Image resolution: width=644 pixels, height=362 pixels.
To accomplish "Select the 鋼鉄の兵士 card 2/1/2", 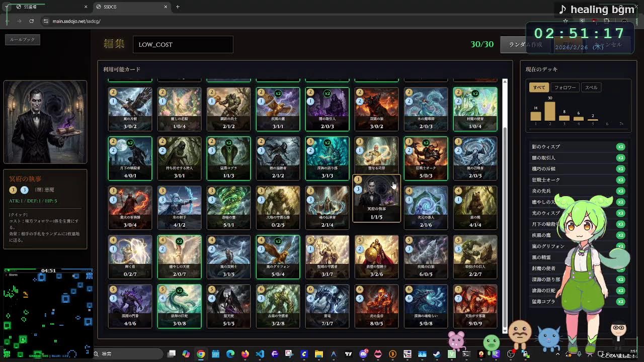I will [228, 109].
